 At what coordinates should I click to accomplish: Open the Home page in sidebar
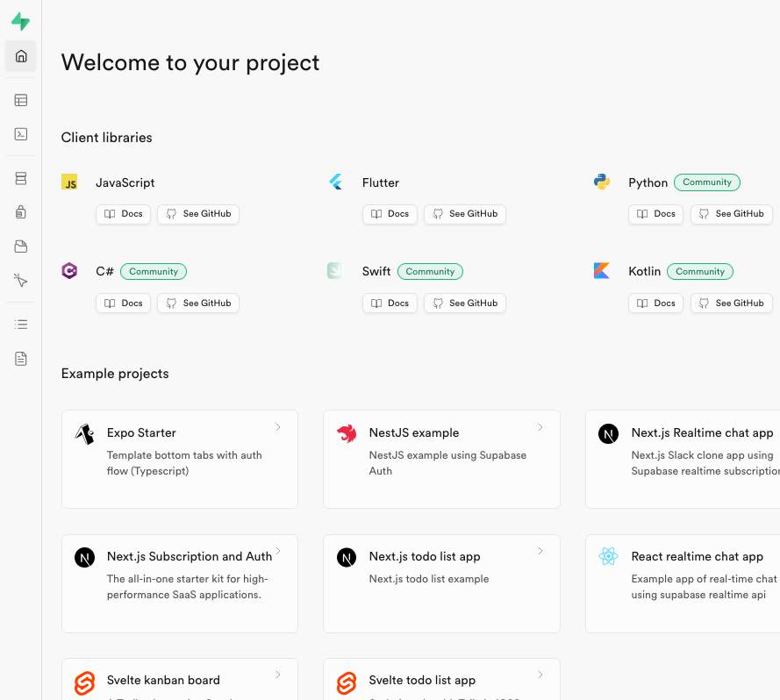pyautogui.click(x=20, y=56)
